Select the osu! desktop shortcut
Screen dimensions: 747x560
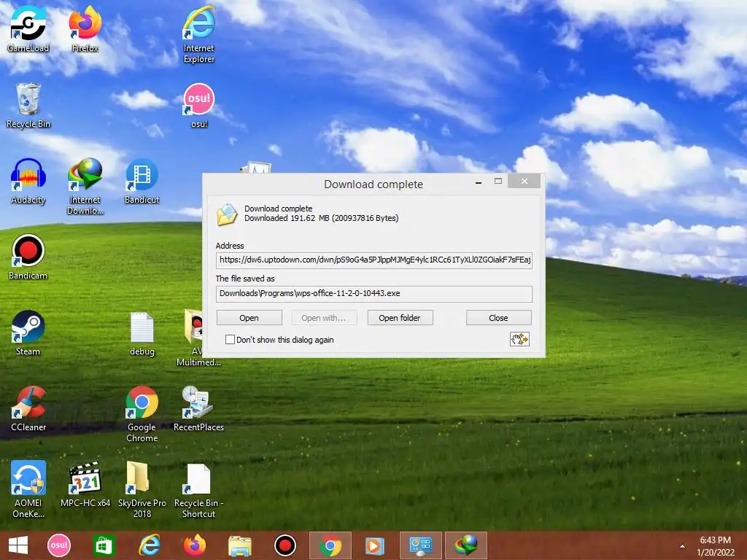[199, 105]
